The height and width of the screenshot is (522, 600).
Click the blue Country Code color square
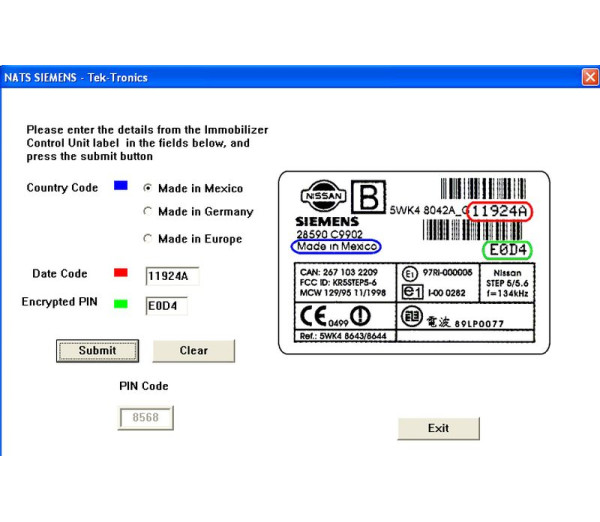pyautogui.click(x=120, y=186)
